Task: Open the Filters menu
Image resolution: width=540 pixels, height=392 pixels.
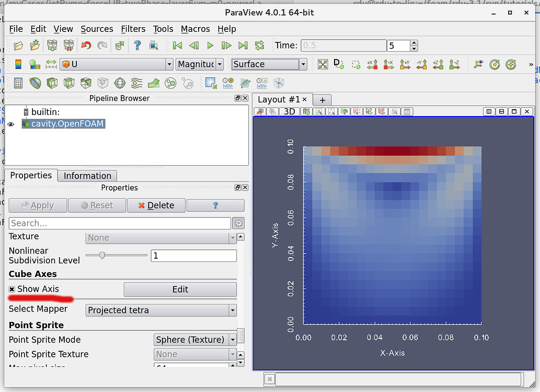Action: click(134, 29)
